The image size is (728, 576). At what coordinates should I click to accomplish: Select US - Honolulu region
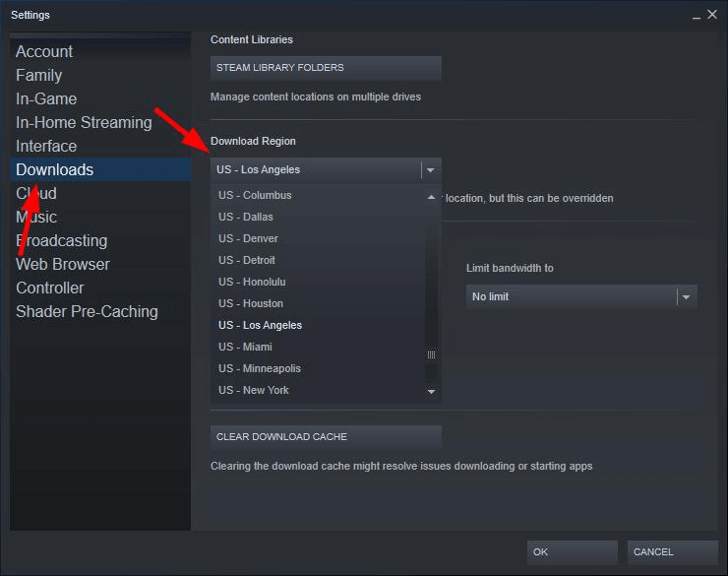coord(318,282)
